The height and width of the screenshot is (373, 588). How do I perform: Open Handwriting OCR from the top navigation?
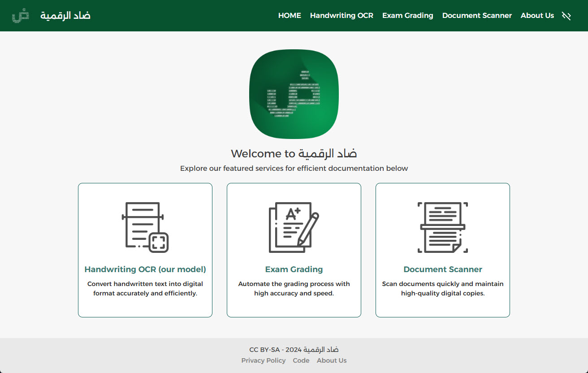click(342, 16)
